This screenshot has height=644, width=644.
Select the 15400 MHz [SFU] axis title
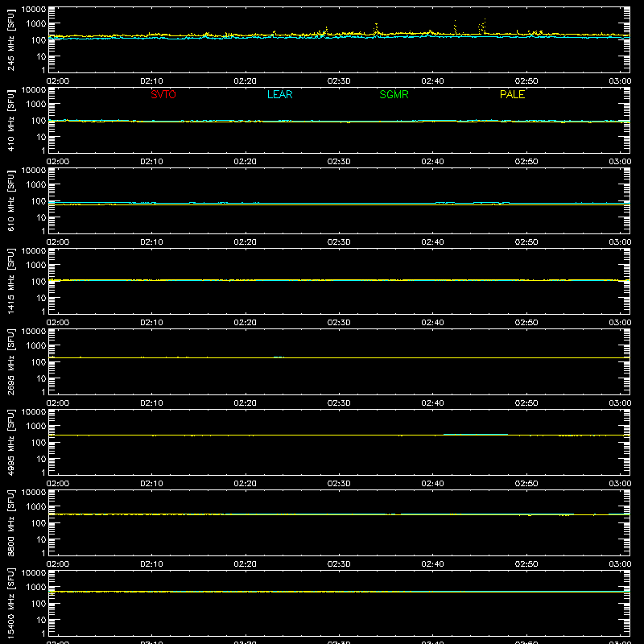[x=11, y=604]
